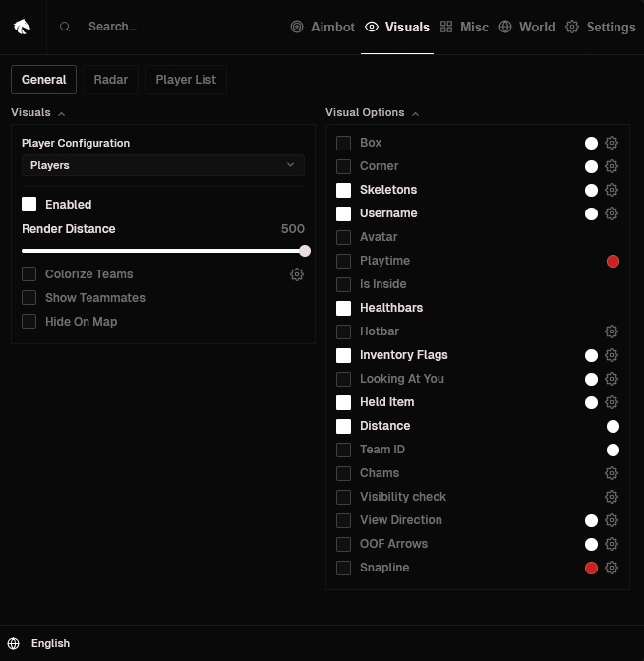The width and height of the screenshot is (644, 661).
Task: Pick the Box white color swatch
Action: (591, 143)
